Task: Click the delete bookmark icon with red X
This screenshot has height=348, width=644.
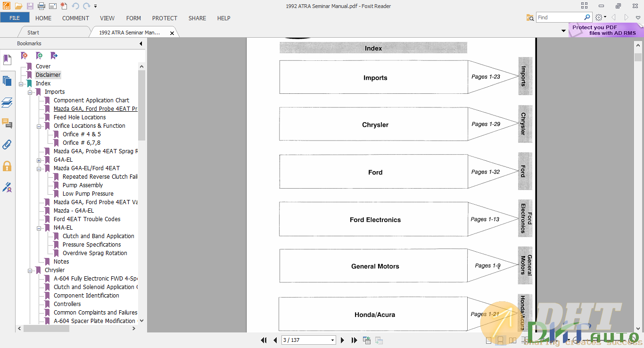Action: 24,56
